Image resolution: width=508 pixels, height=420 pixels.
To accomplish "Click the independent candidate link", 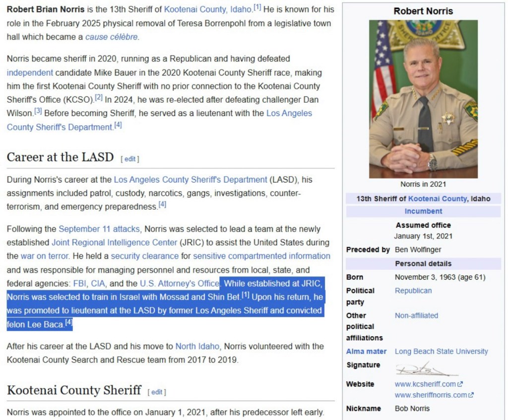I will (30, 72).
